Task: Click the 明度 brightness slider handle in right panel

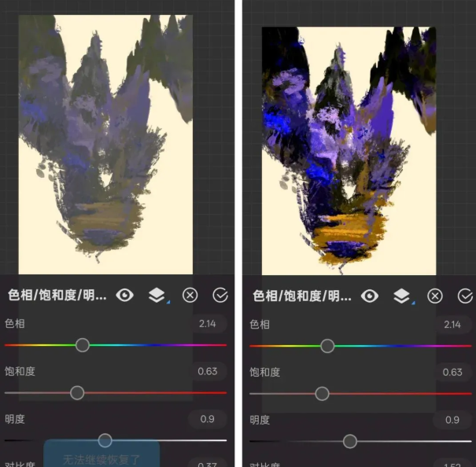Action: [x=350, y=441]
